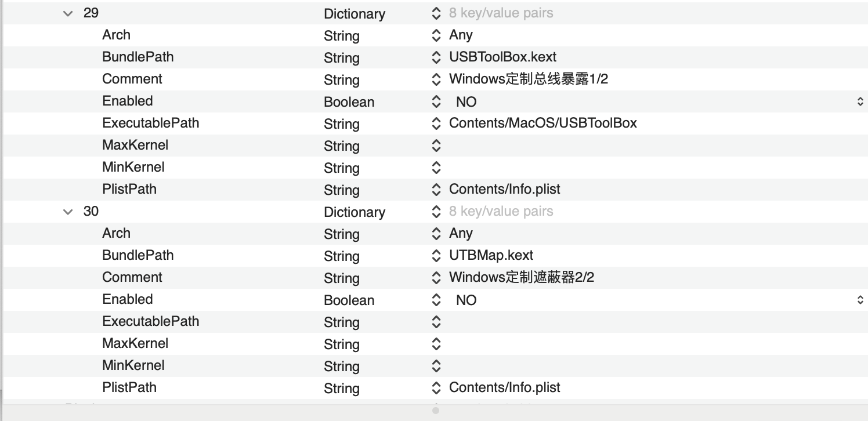Collapse dictionary item 29
868x421 pixels.
68,13
